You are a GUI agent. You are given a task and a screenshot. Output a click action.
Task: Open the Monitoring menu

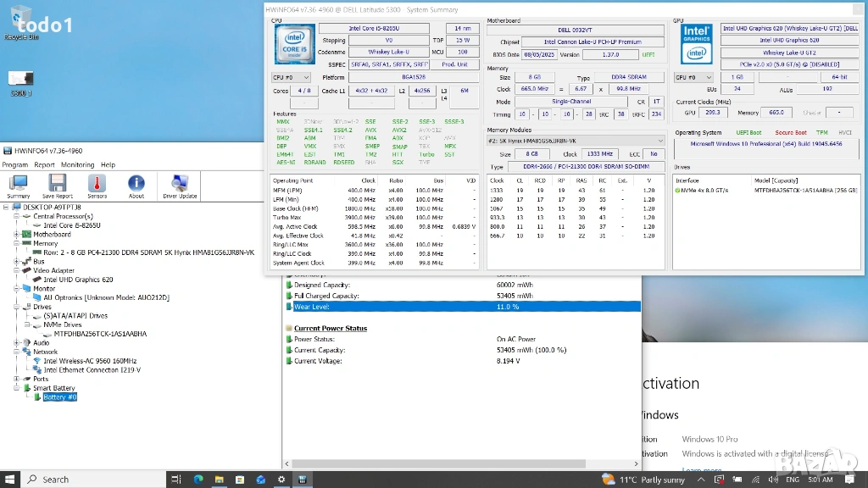pos(77,164)
